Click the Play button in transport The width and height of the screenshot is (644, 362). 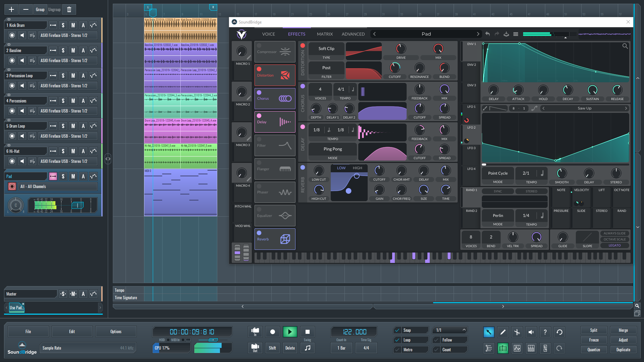(289, 332)
